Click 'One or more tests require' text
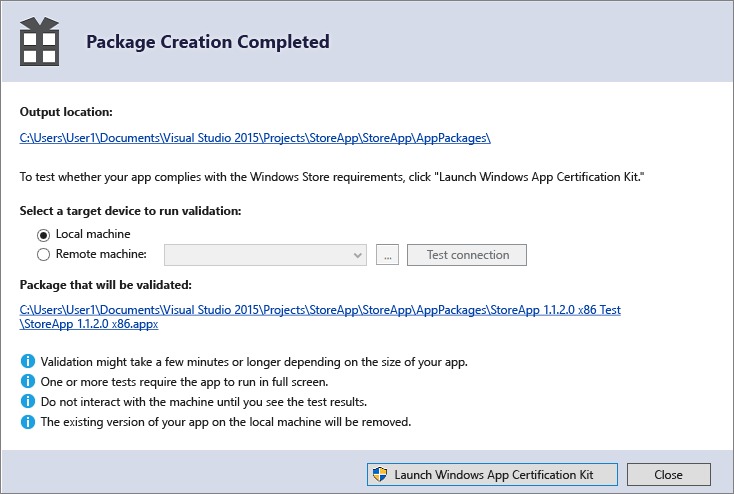Viewport: 734px width, 494px height. click(x=184, y=382)
